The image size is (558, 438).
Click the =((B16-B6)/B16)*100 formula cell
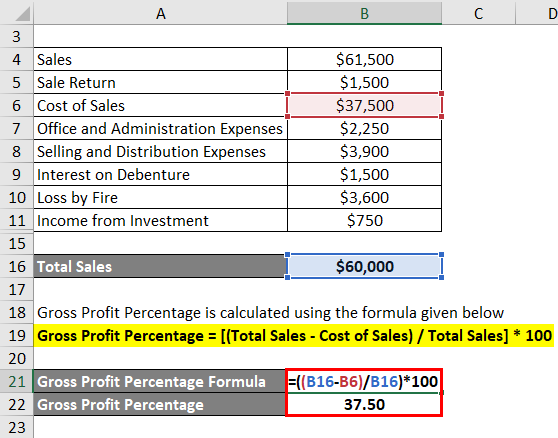point(364,381)
